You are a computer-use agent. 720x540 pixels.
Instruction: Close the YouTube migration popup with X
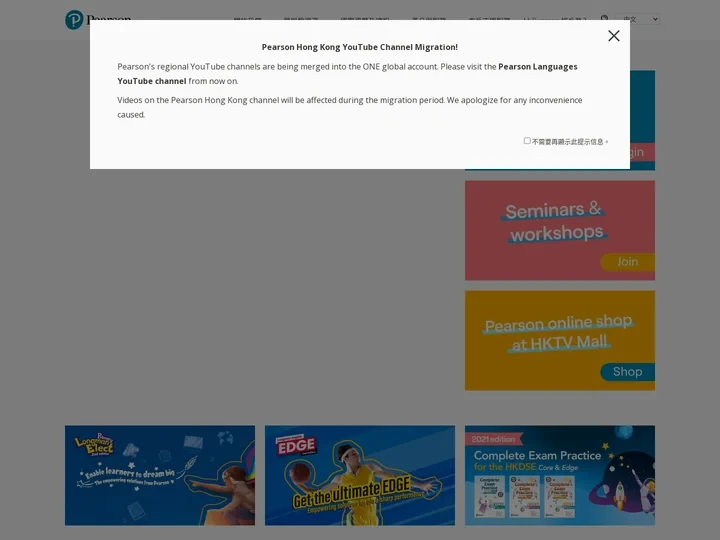(x=613, y=36)
